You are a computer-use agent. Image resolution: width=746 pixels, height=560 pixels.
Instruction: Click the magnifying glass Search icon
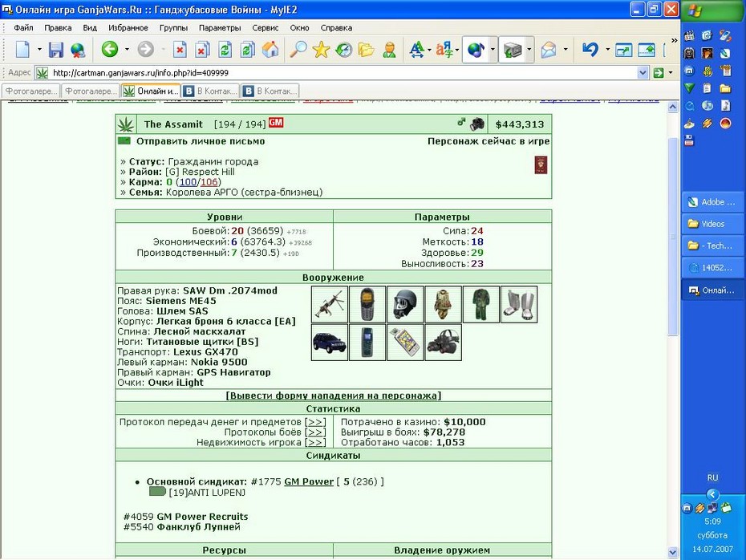click(298, 50)
